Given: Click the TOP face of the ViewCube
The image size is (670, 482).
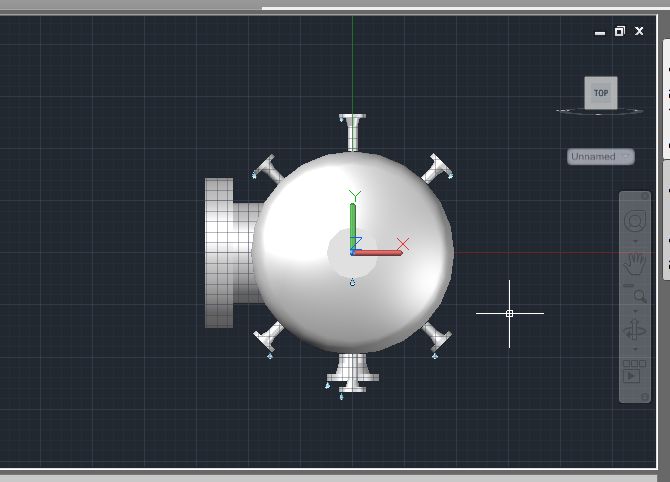Looking at the screenshot, I should point(601,93).
